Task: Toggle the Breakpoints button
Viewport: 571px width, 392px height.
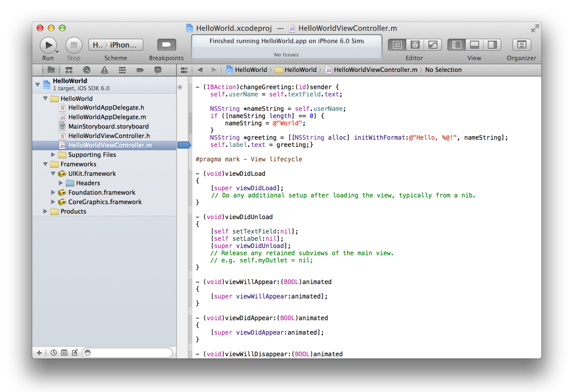Action: (166, 45)
